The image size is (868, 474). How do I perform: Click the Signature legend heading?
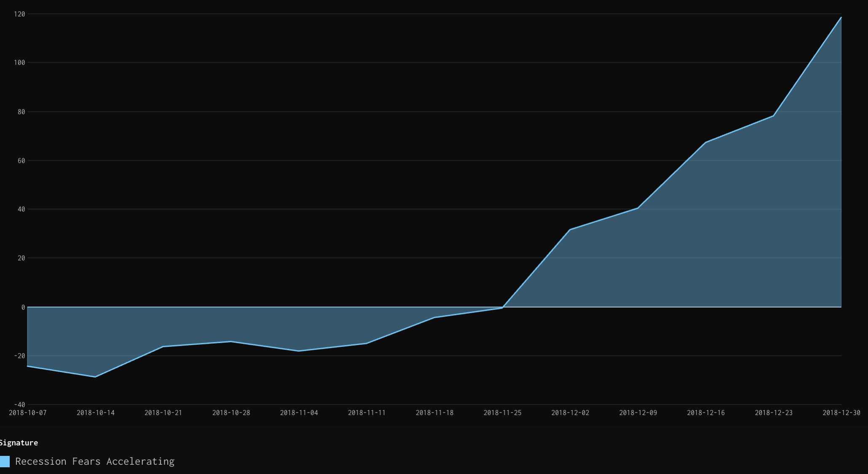click(x=19, y=442)
